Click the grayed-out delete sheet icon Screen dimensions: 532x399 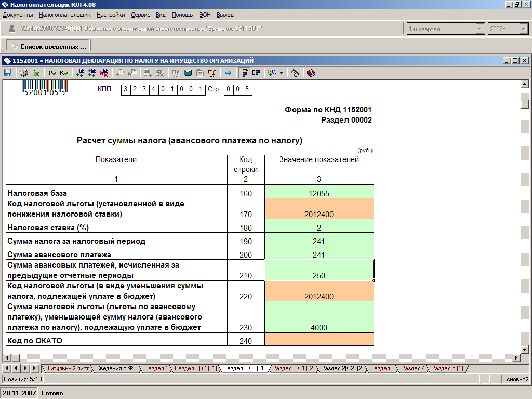(131, 73)
